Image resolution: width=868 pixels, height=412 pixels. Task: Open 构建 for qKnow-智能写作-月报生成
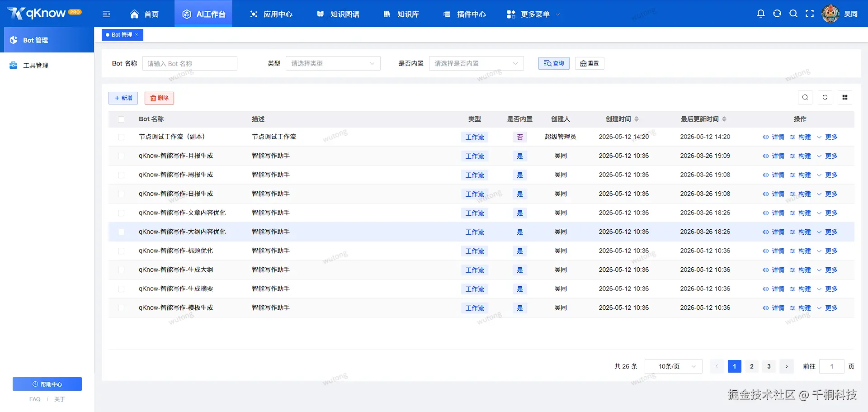[x=800, y=156]
